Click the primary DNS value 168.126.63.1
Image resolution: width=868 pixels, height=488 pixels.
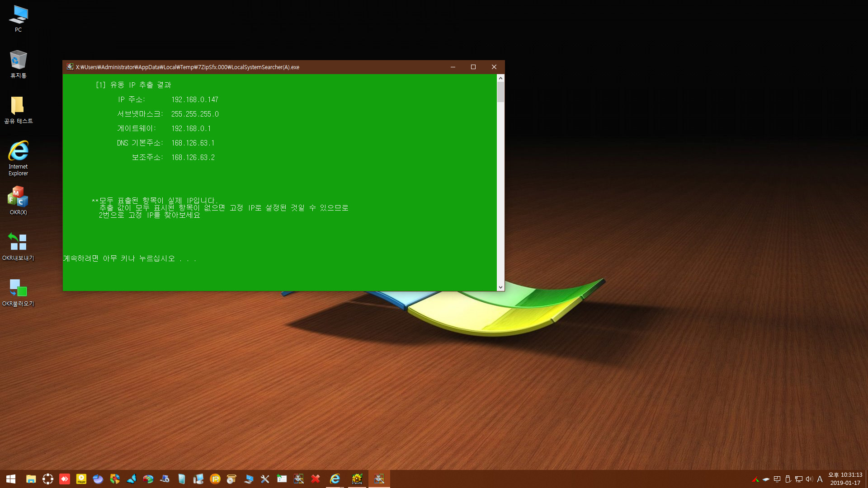coord(193,143)
